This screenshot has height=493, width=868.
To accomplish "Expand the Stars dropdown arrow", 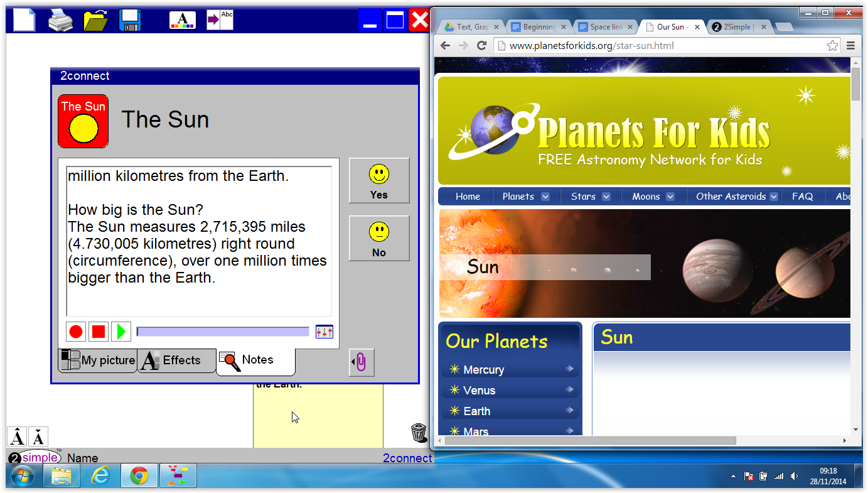I will click(606, 197).
